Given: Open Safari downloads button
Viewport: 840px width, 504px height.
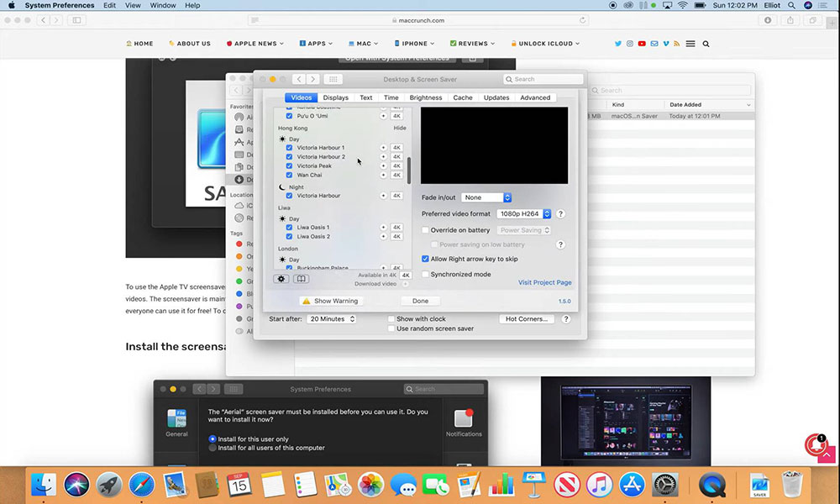Looking at the screenshot, I should click(x=768, y=20).
